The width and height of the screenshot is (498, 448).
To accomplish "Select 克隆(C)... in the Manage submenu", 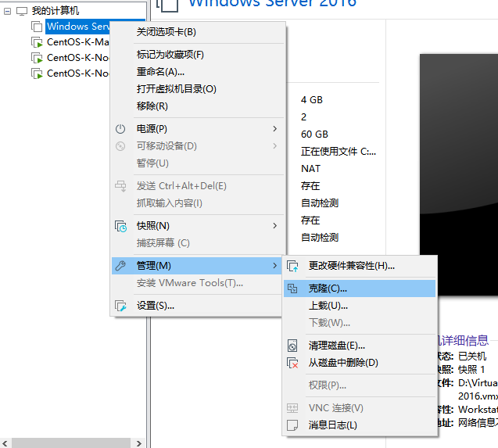I will [x=360, y=289].
